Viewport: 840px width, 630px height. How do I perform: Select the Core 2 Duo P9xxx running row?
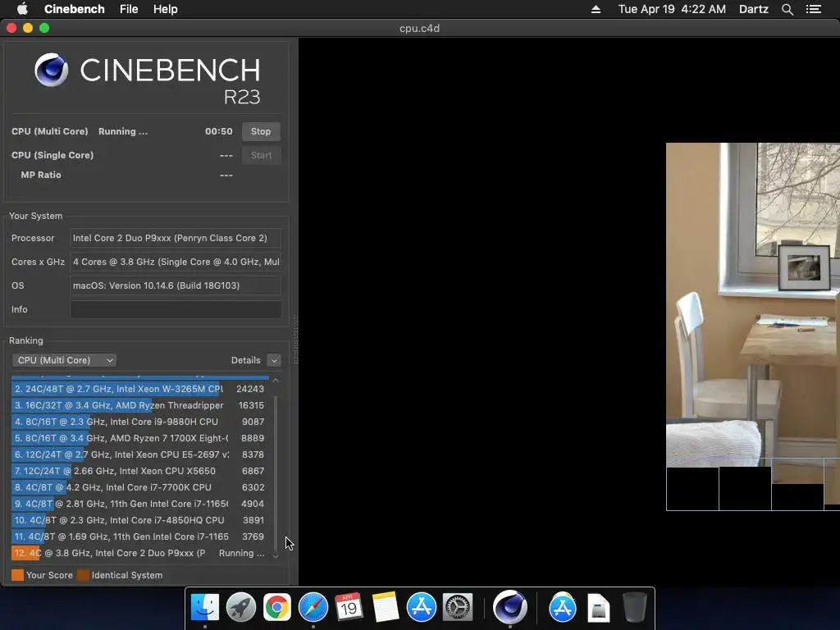(x=139, y=553)
